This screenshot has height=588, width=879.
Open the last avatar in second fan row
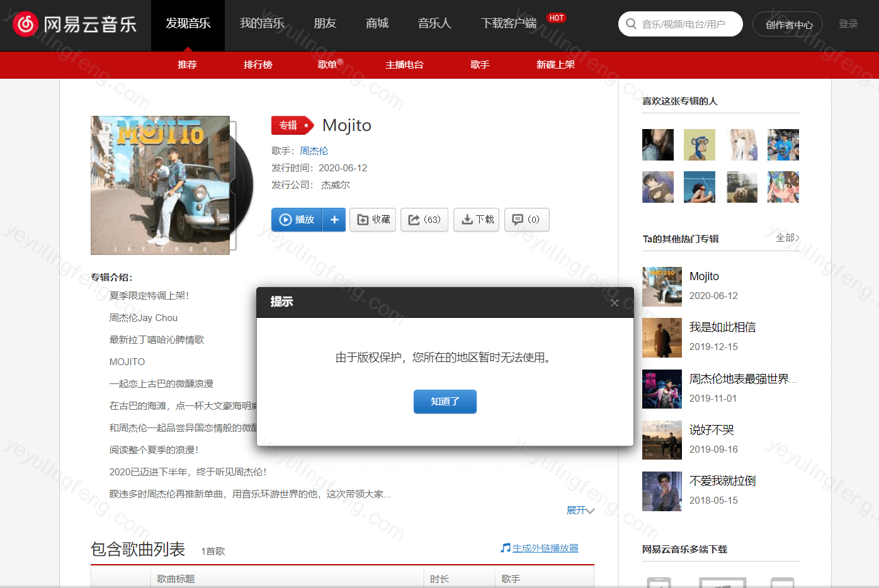click(783, 187)
